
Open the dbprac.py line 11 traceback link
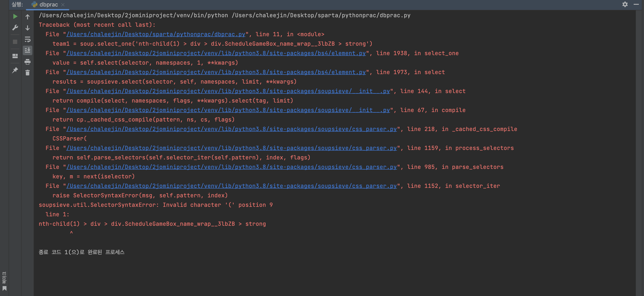[x=155, y=34]
